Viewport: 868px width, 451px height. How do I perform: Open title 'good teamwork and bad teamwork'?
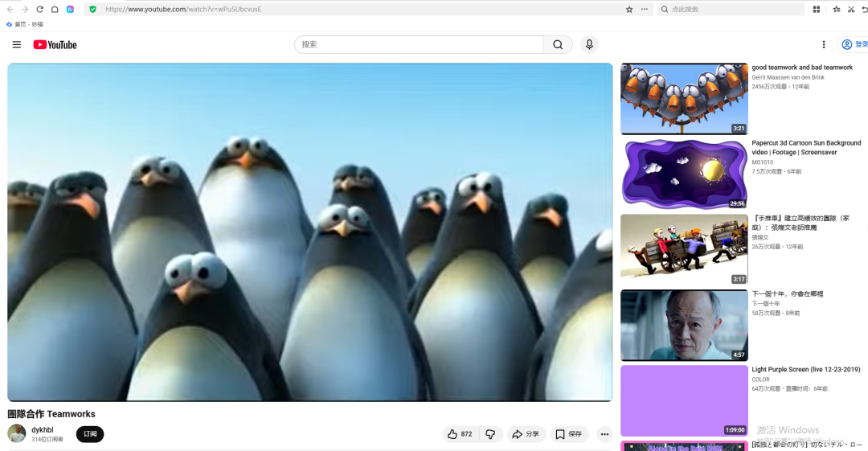pyautogui.click(x=802, y=68)
